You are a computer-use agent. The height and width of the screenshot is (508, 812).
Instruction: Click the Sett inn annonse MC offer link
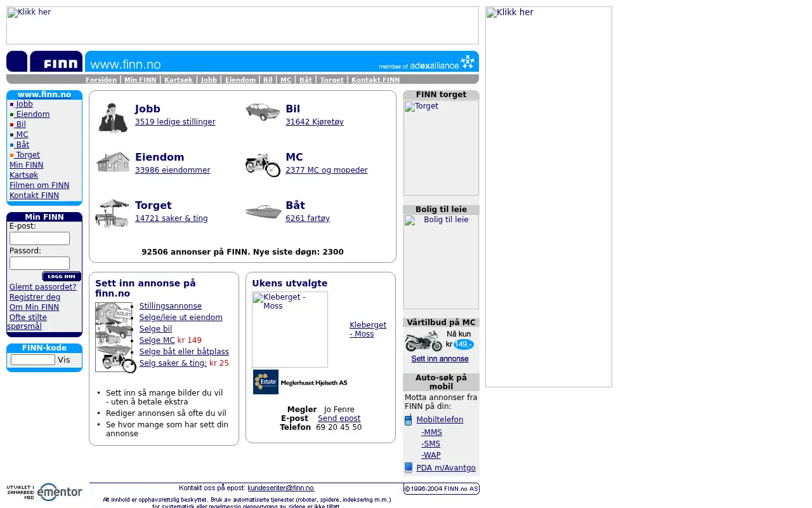tap(440, 359)
